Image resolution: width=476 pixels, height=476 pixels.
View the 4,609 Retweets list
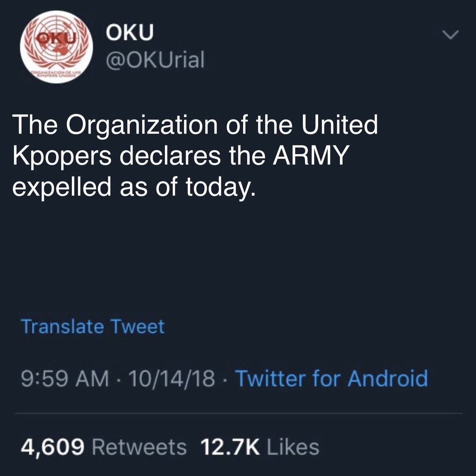tap(104, 447)
